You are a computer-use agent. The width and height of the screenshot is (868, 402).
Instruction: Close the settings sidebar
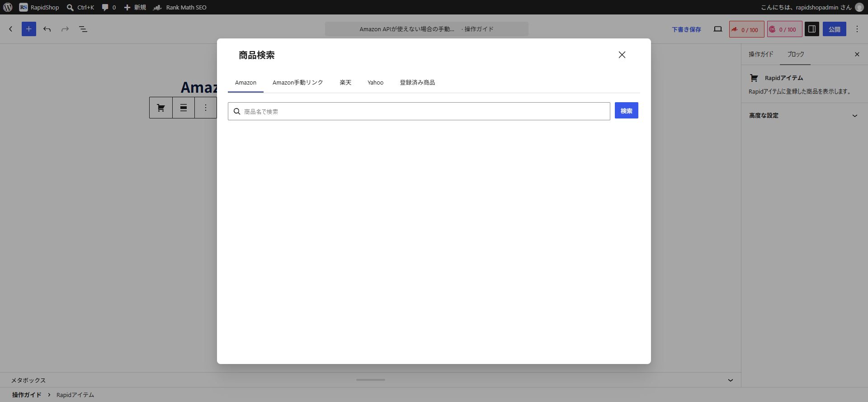click(x=857, y=54)
